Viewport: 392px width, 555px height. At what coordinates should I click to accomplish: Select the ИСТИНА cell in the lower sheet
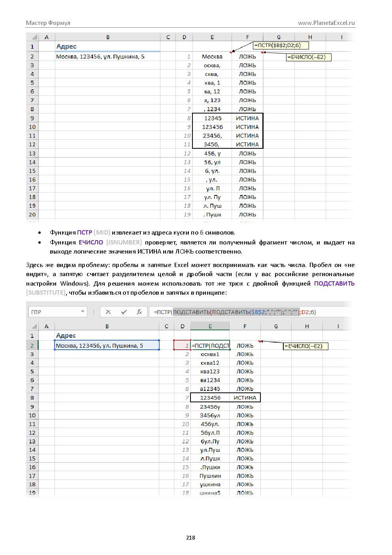tap(245, 398)
